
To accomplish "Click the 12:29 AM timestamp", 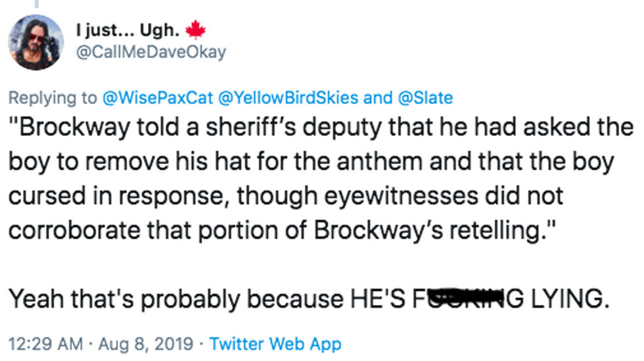I will tap(45, 343).
